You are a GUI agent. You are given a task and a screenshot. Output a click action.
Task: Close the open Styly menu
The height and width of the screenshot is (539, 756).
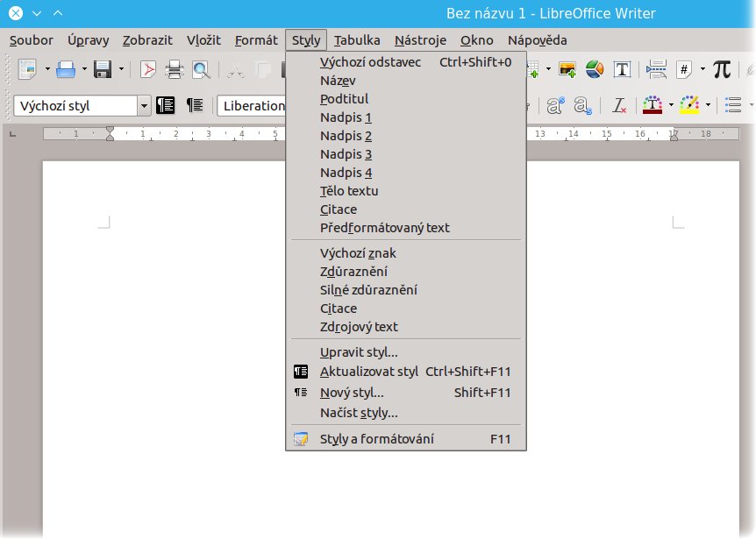pyautogui.click(x=306, y=40)
